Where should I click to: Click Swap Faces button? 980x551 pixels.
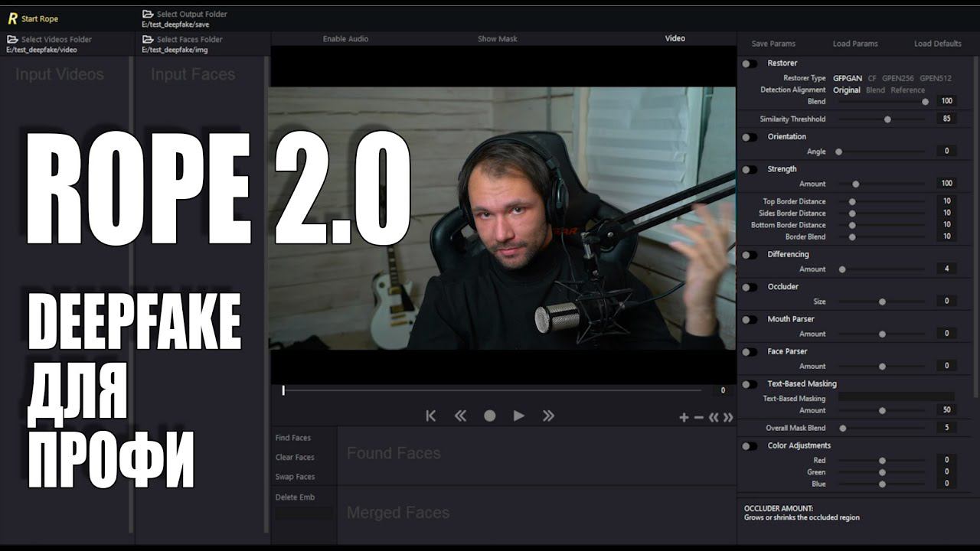click(x=295, y=477)
